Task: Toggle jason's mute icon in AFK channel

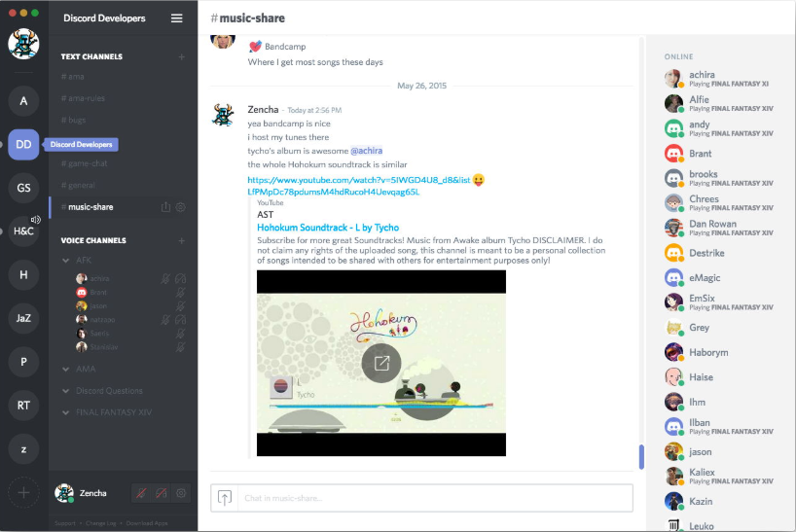Action: pos(180,305)
